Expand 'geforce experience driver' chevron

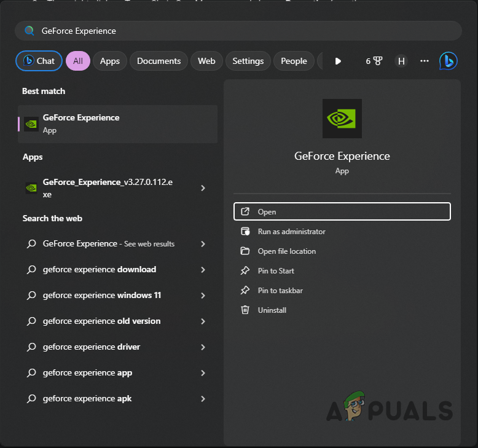[203, 347]
